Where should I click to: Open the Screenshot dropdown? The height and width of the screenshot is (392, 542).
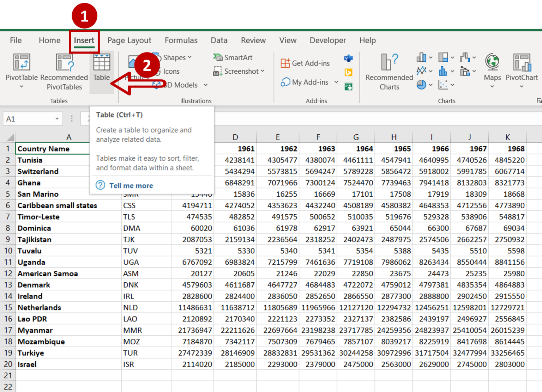coord(263,71)
